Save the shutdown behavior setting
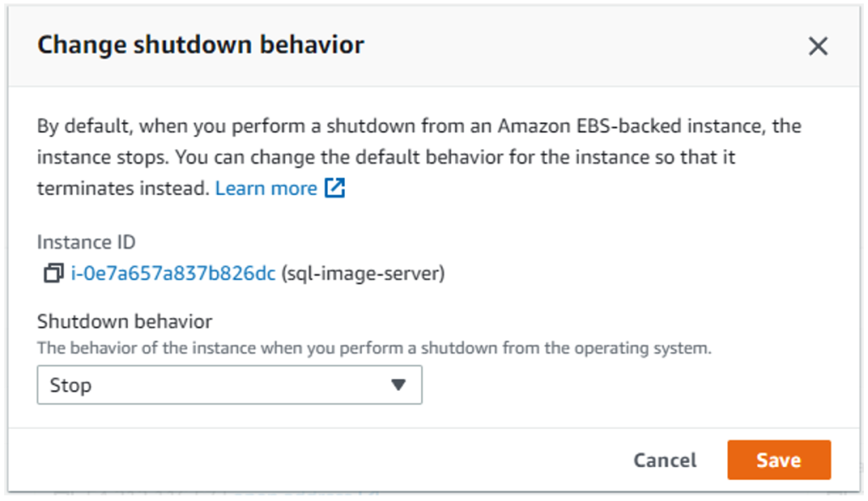Screen dimensions: 868x501 [778, 460]
